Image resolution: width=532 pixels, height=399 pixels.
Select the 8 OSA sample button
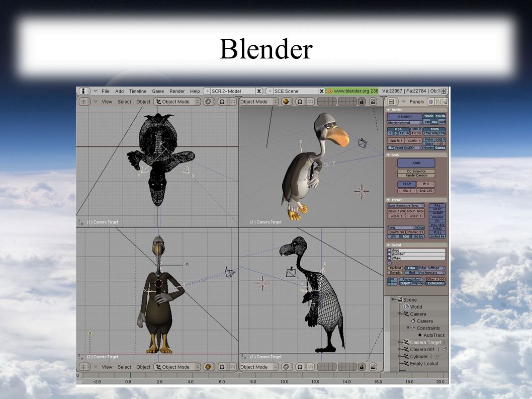395,133
